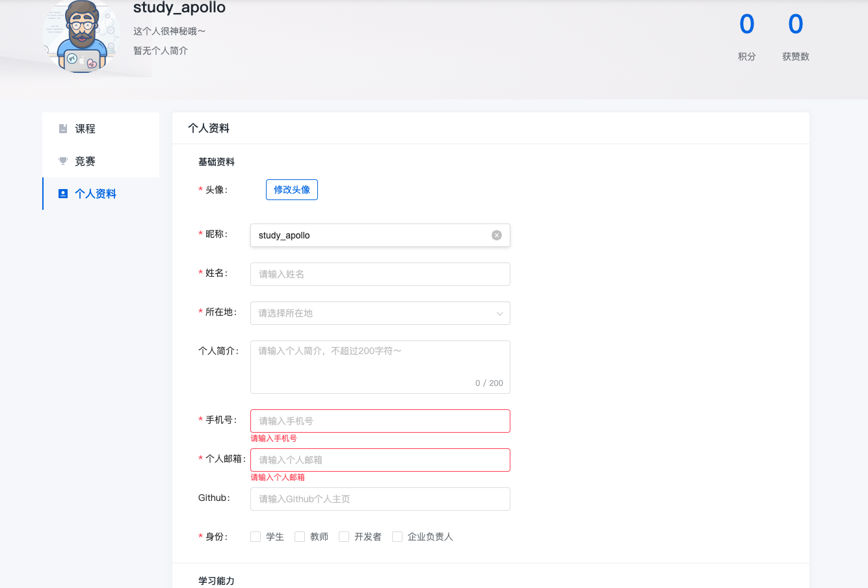Go to 竞赛 in the sidebar
Image resolution: width=868 pixels, height=588 pixels.
pyautogui.click(x=85, y=161)
